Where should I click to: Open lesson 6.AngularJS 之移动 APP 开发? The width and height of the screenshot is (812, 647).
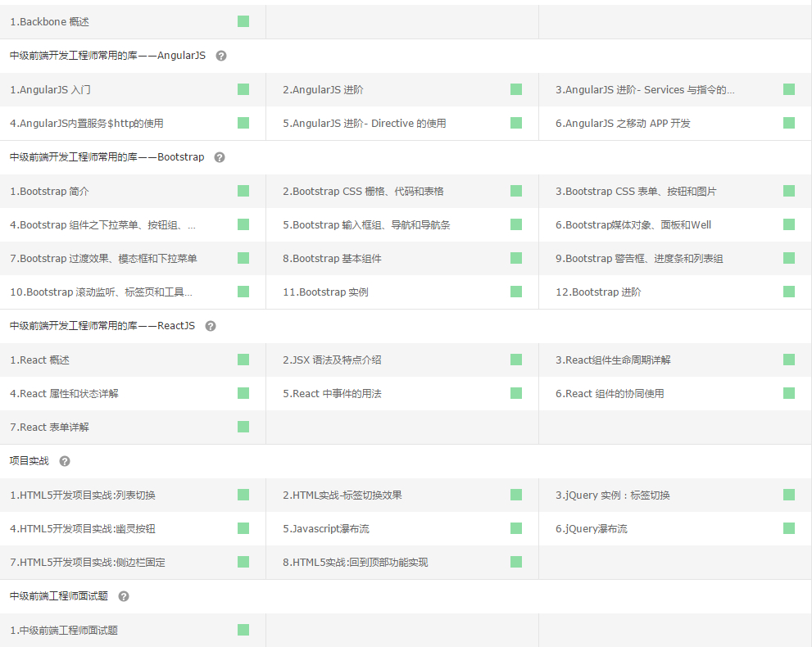pos(623,124)
